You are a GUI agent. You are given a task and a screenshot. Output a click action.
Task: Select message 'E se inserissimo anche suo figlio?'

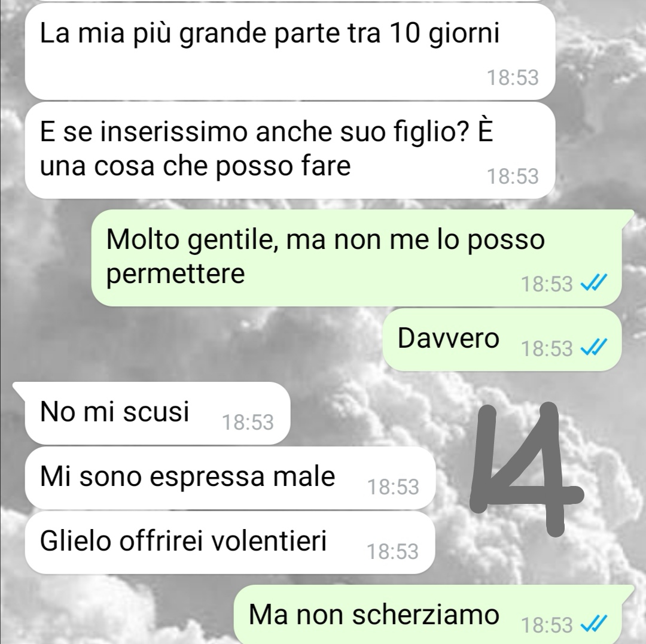pos(290,150)
